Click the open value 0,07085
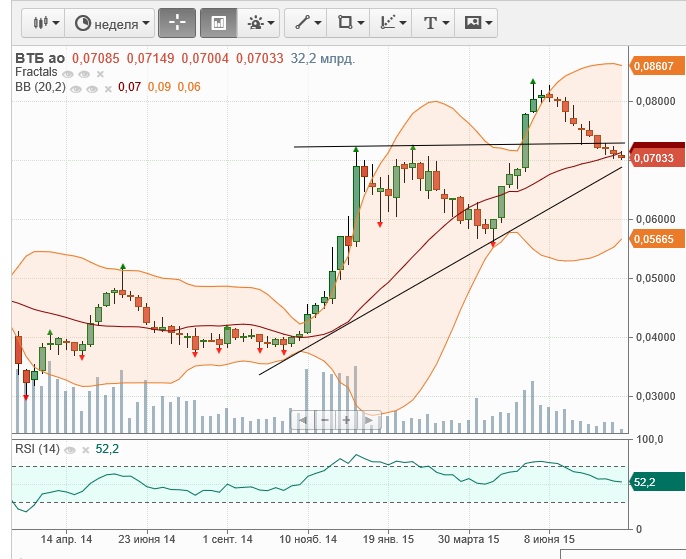Viewport: 686px width, 559px height. 95,58
